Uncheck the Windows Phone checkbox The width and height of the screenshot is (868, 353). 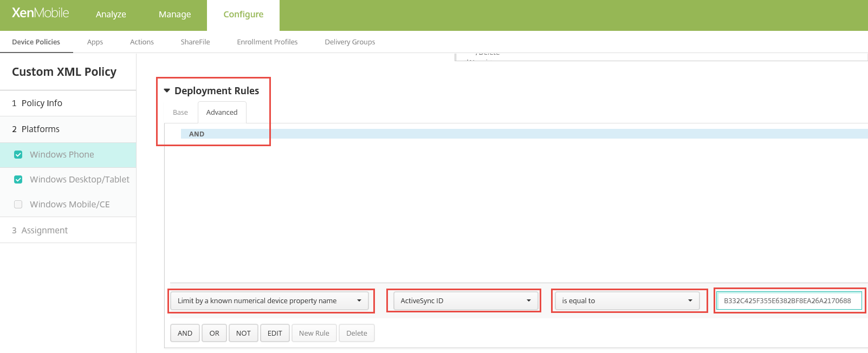click(x=18, y=155)
